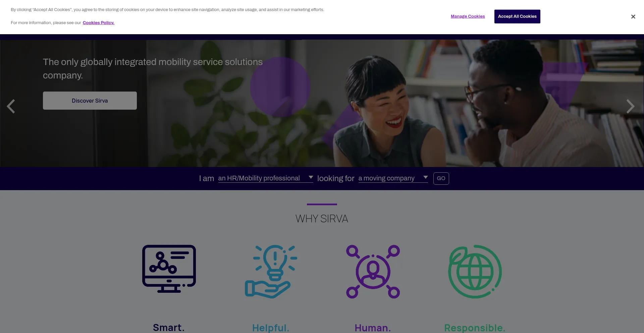Select the Helpful. heading

[271, 328]
